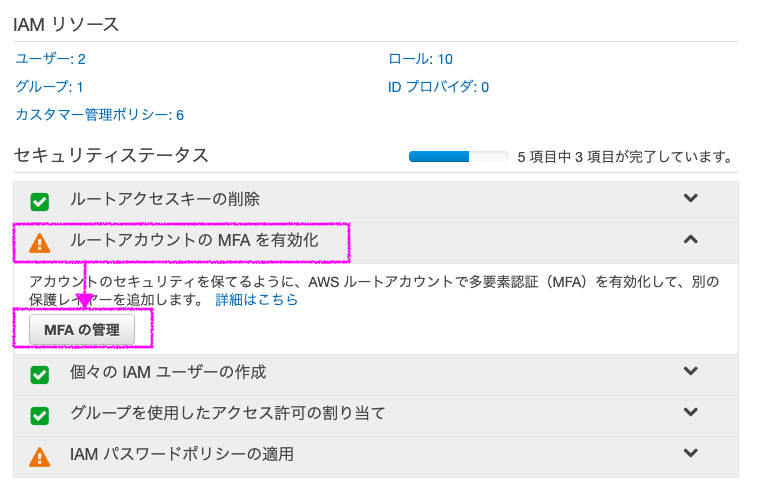The image size is (765, 496).
Task: Click orange warning icon for IAM パスワードポリシー
Action: tap(40, 457)
